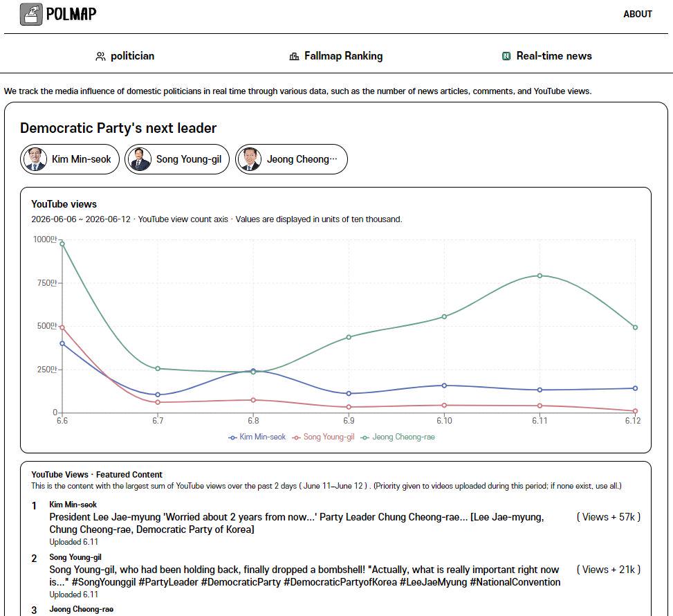This screenshot has height=616, width=673.
Task: Click Jeong Cheong-rae legend green line marker
Action: [x=365, y=437]
